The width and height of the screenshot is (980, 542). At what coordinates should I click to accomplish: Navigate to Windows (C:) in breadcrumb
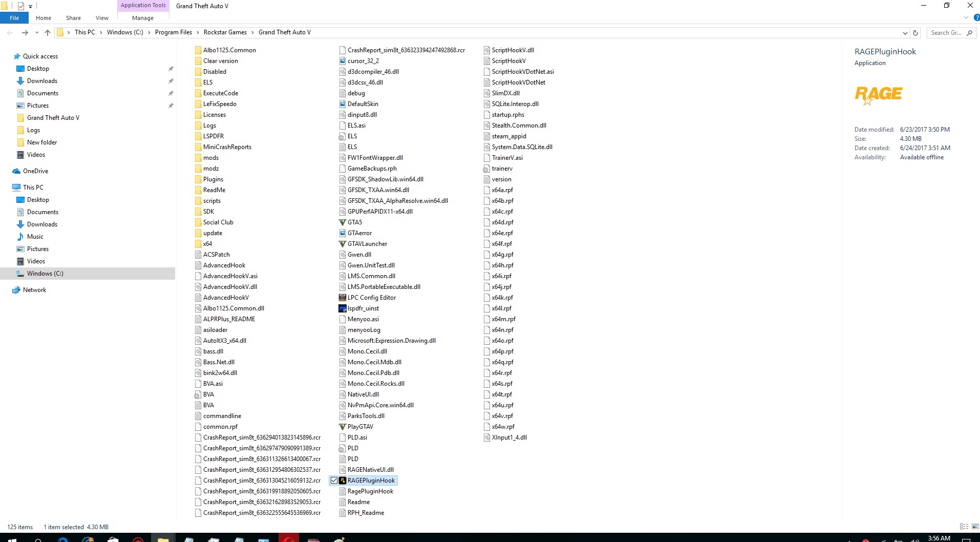125,32
